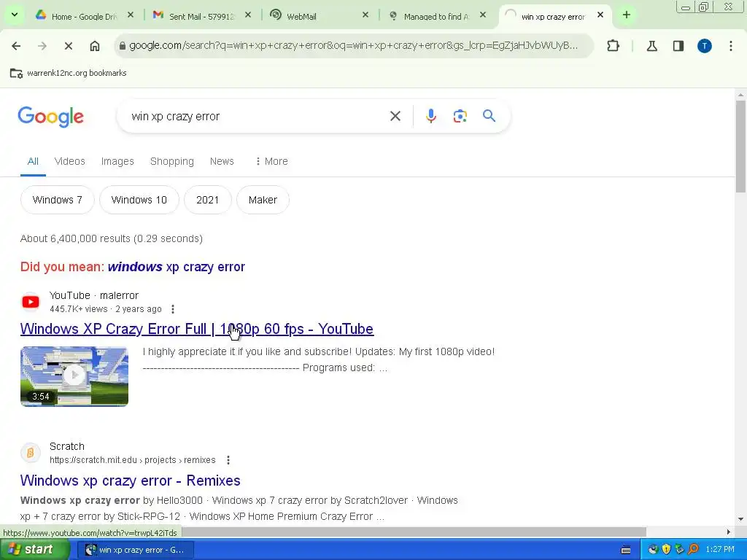
Task: Open Windows XP Crazy Error Full link
Action: 197,329
